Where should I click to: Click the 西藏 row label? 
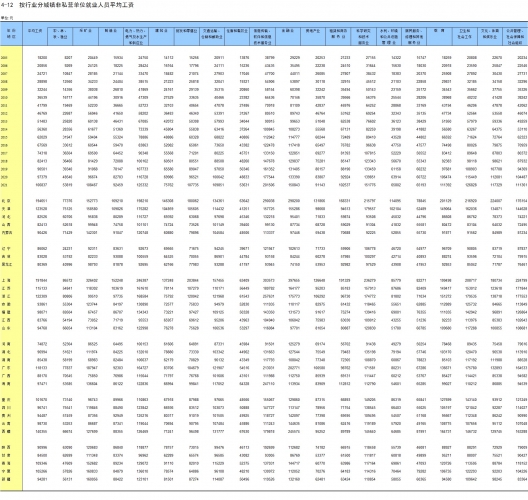6,432
